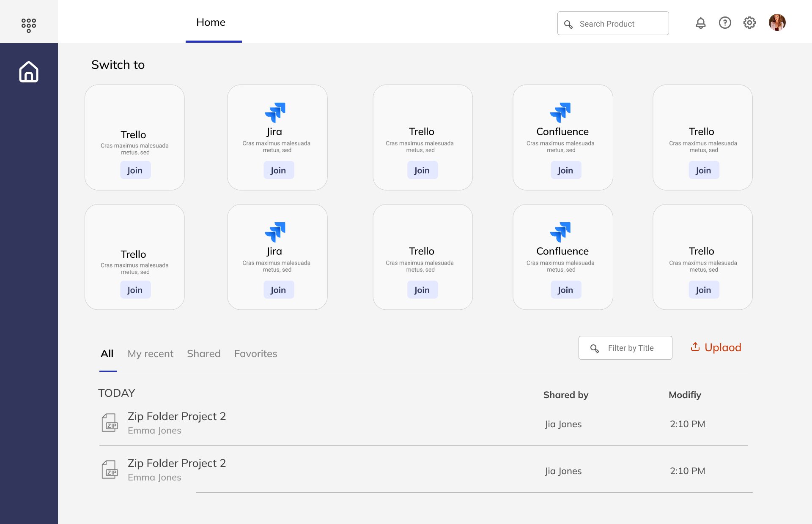The height and width of the screenshot is (524, 812).
Task: Open the help question mark icon
Action: click(725, 23)
